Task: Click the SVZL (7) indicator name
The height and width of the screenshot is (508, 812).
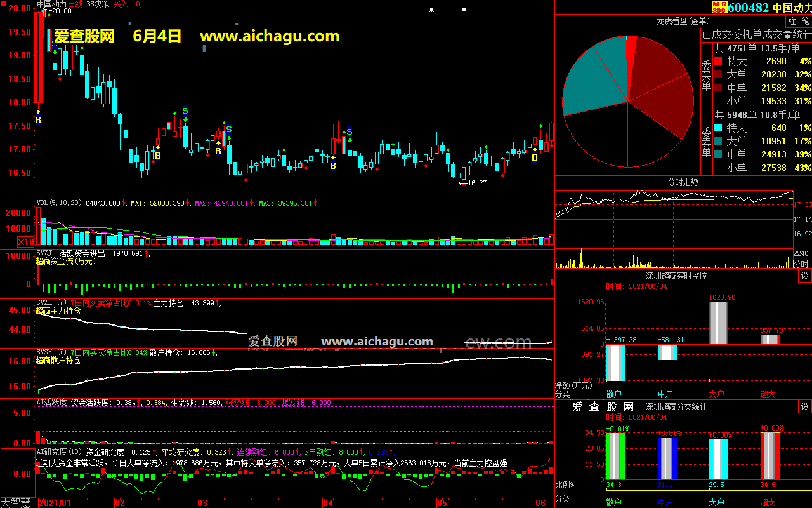Action: point(51,303)
